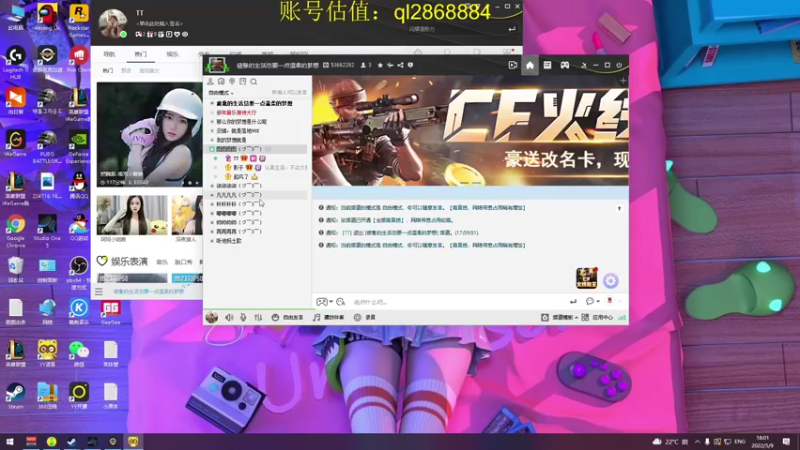
Task: Open the Steam icon on taskbar
Action: 71,441
